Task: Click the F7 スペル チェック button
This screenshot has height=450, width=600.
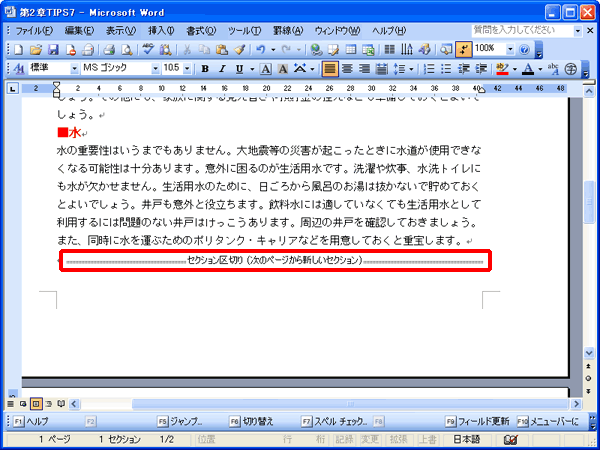Action: pyautogui.click(x=334, y=422)
